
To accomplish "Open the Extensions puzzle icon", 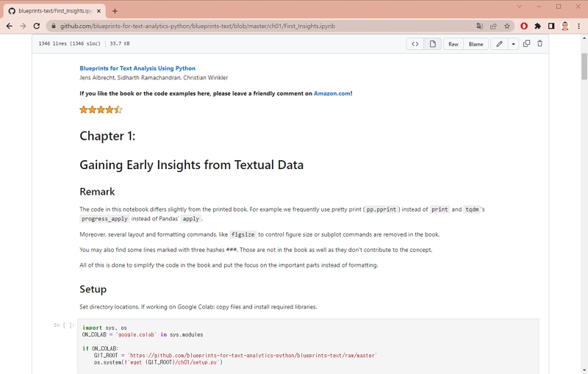I will pos(538,26).
